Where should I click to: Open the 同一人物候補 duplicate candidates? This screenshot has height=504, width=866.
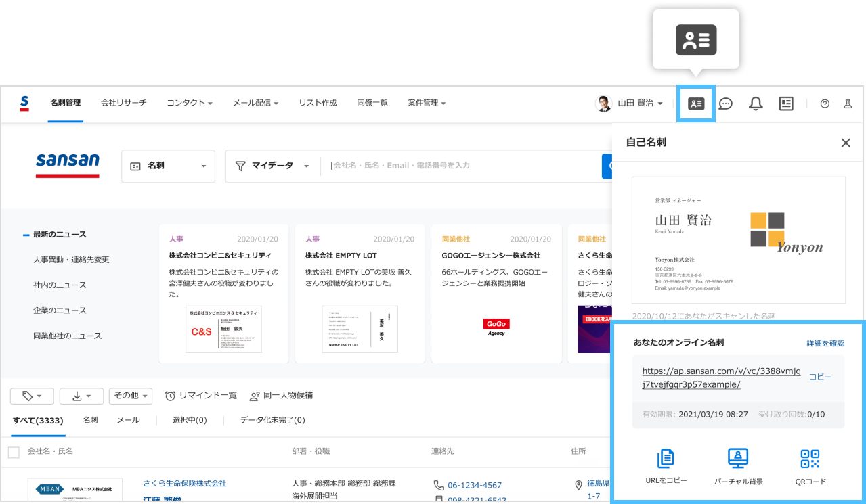pyautogui.click(x=281, y=396)
